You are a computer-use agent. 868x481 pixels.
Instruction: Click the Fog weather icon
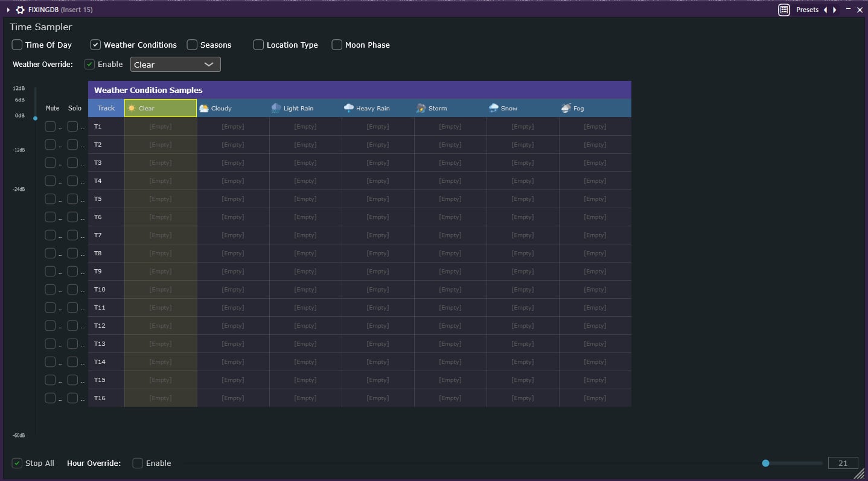566,108
